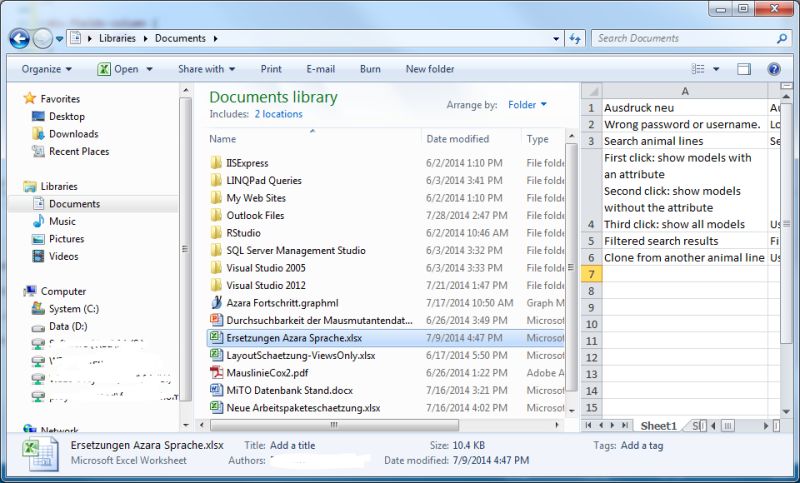Click the Add a tag field
The image size is (800, 483).
coord(642,445)
